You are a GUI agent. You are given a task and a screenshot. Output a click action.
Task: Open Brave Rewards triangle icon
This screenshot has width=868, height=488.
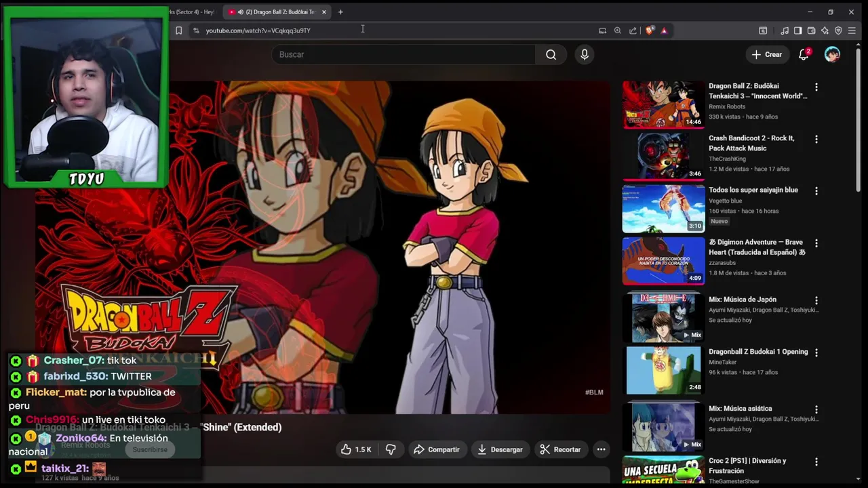(x=664, y=30)
